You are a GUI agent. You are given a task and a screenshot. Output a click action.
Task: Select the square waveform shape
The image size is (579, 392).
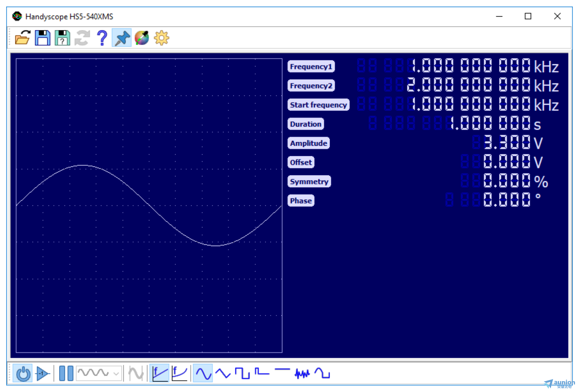tap(243, 373)
